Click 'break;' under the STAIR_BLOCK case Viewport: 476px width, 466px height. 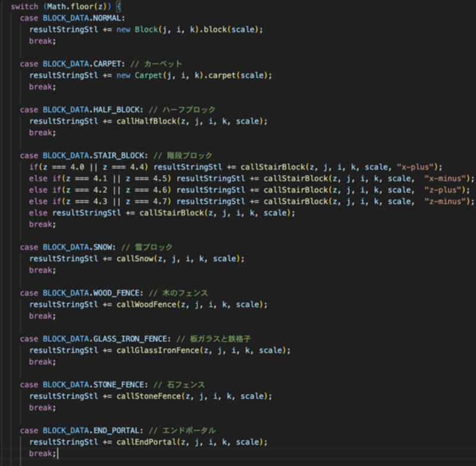(42, 224)
